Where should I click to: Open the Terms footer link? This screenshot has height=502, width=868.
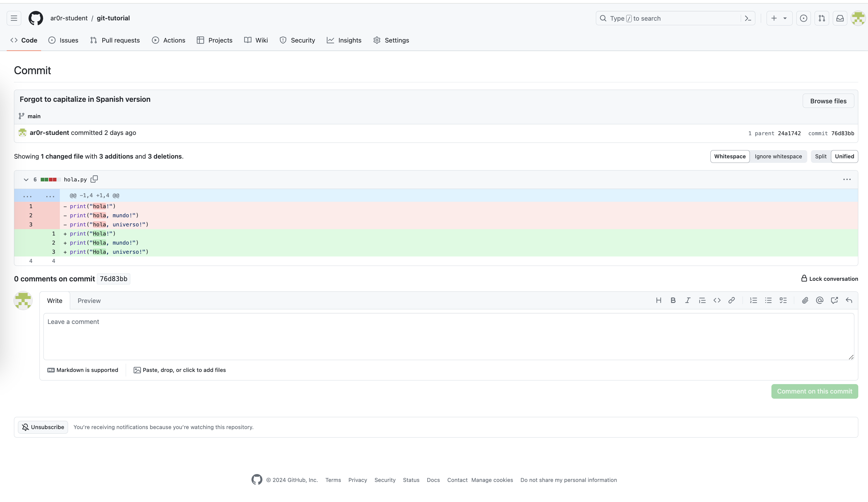pyautogui.click(x=333, y=480)
